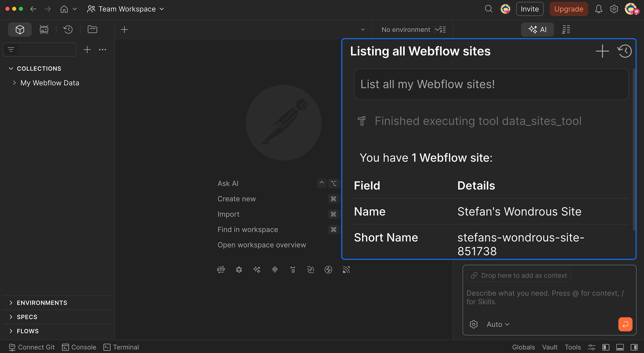Click Connect Git in the status bar

click(x=32, y=347)
